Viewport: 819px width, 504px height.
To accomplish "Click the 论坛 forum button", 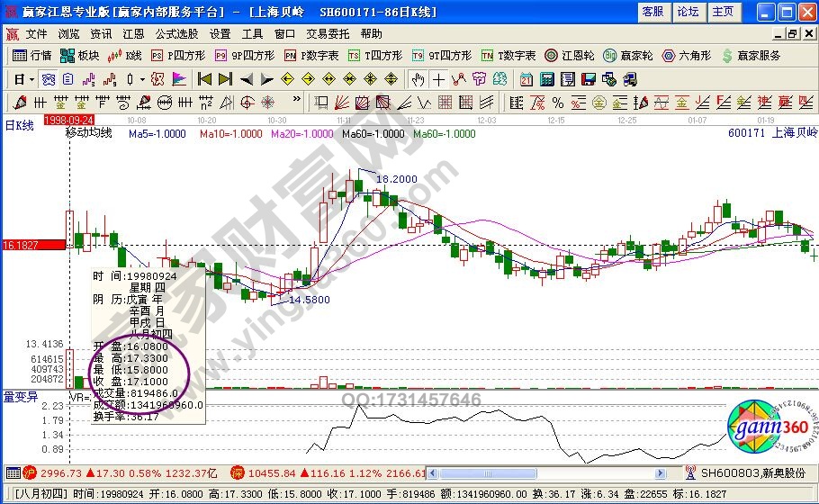I will [x=688, y=12].
